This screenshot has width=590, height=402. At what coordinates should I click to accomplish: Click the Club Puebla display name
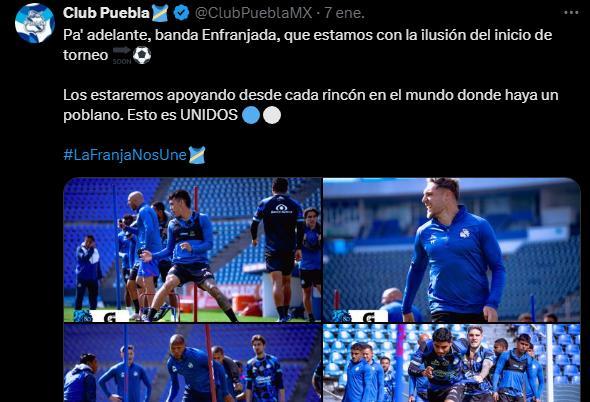tap(106, 13)
